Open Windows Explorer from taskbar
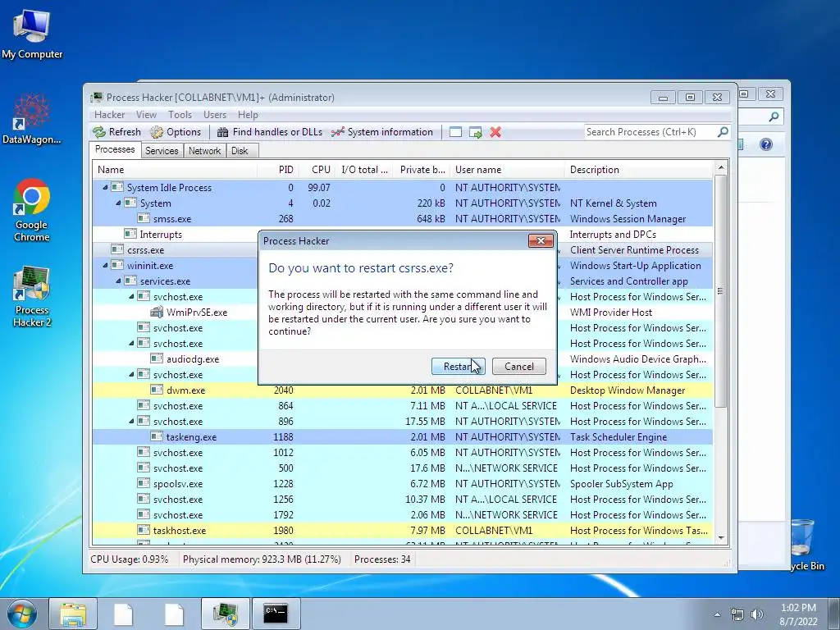Image resolution: width=840 pixels, height=630 pixels. click(x=73, y=614)
